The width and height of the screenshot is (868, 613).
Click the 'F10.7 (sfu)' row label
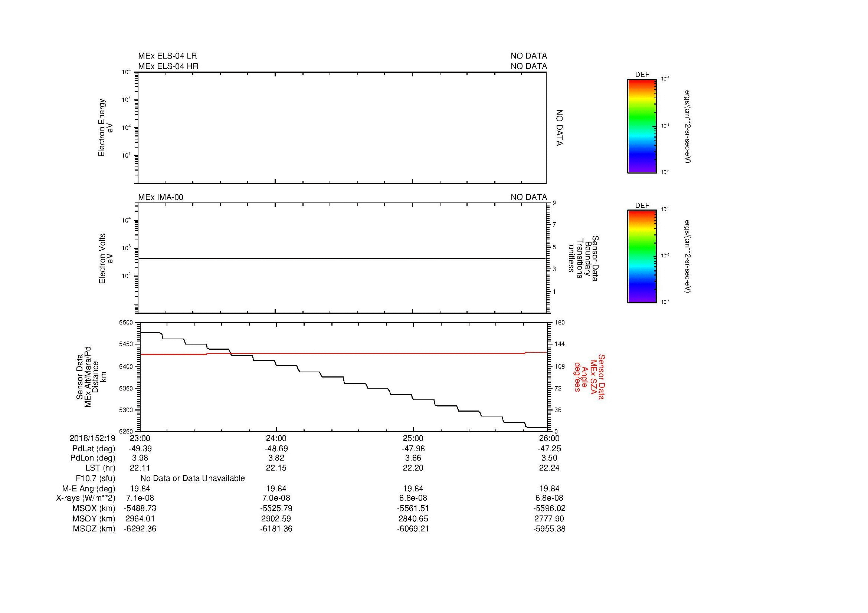coord(95,478)
